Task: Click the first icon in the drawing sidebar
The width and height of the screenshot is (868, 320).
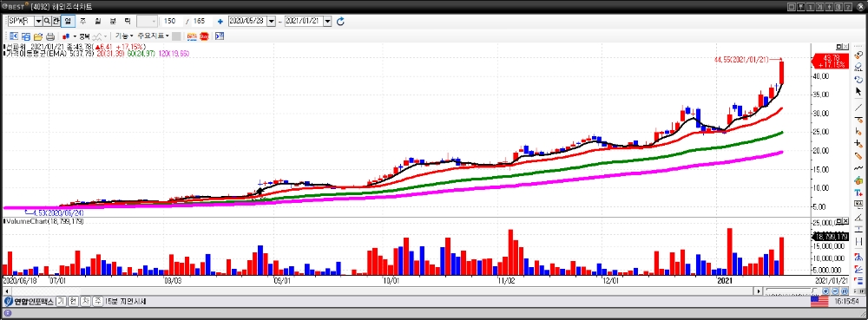Action: click(858, 55)
